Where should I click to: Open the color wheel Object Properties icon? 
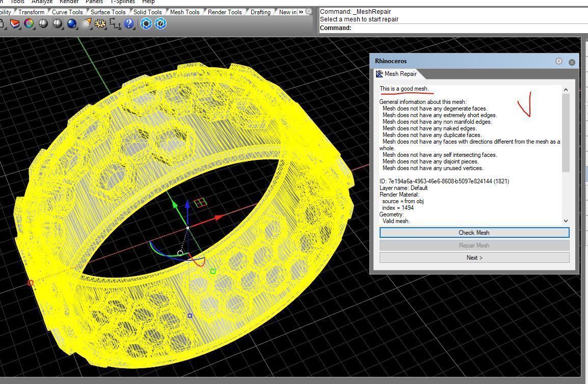tap(29, 23)
